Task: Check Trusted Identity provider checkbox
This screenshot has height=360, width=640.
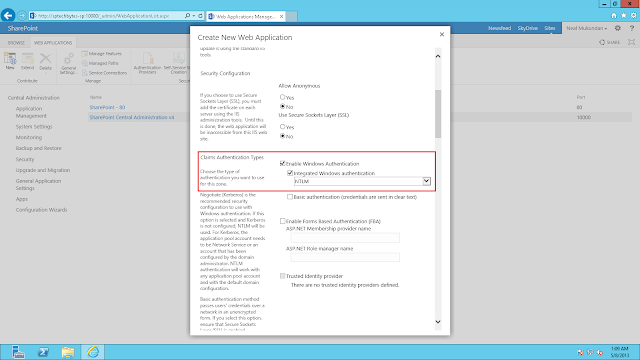Action: point(282,276)
